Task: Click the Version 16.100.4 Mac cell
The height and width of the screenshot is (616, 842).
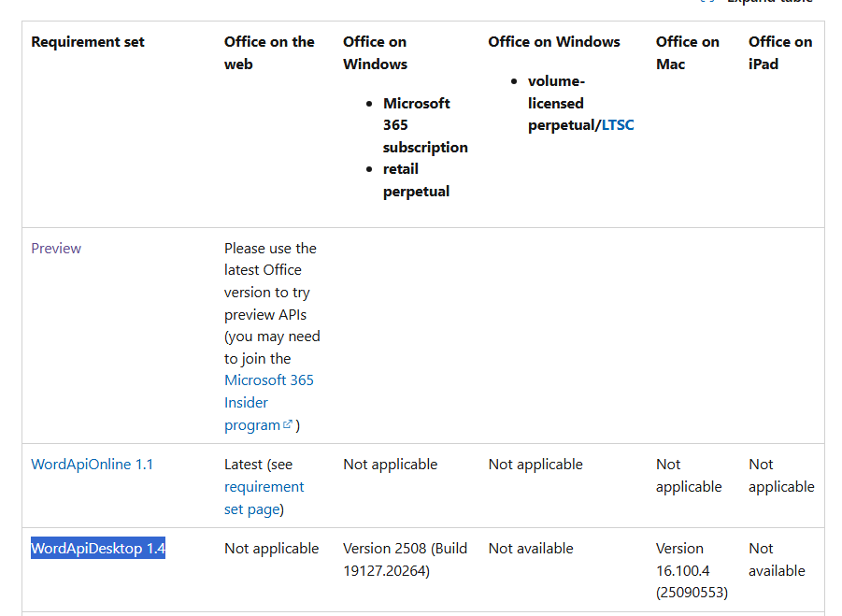Action: [692, 570]
